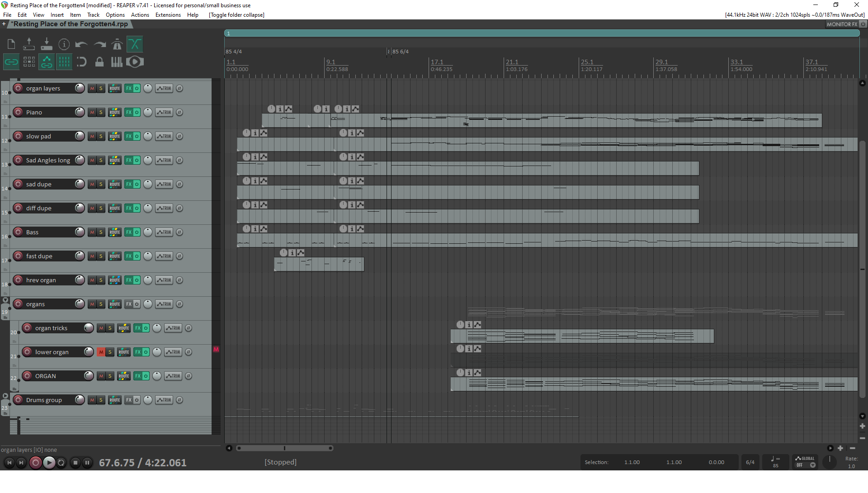Viewport: 868px width, 493px height.
Task: Click the save project toolbar icon
Action: point(47,44)
